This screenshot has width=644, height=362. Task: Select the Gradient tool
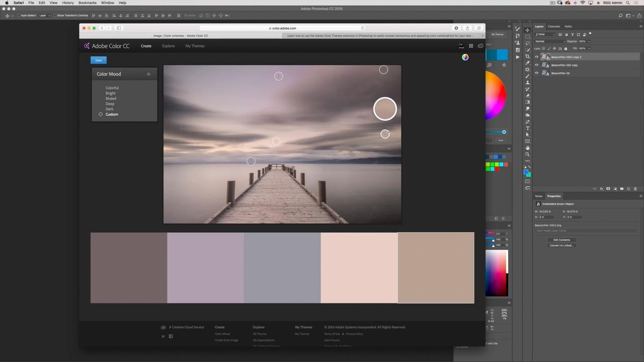click(528, 102)
